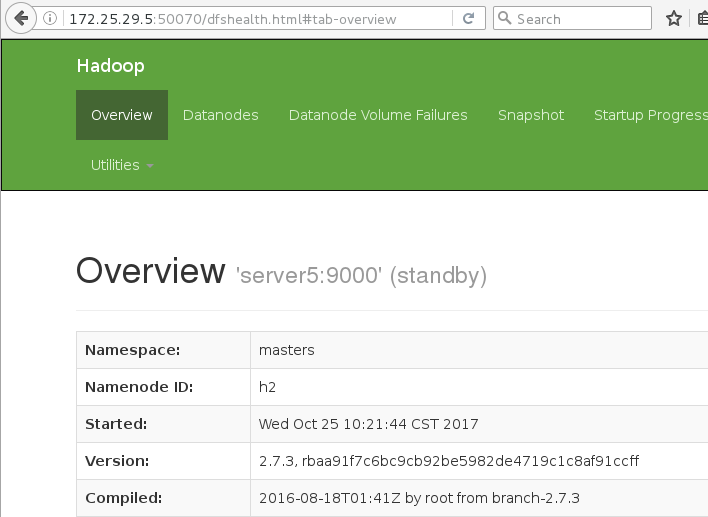Switch to the Datanodes tab
Image resolution: width=708 pixels, height=517 pixels.
click(x=220, y=115)
